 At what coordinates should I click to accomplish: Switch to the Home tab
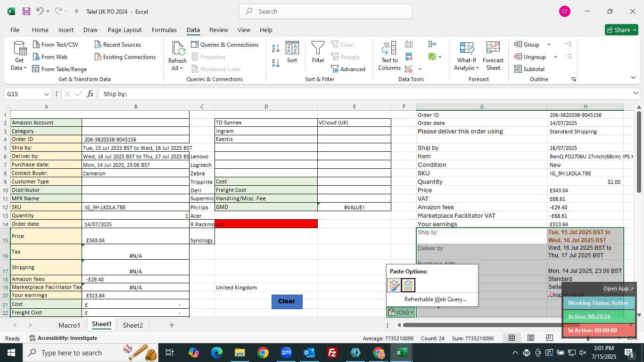40,30
